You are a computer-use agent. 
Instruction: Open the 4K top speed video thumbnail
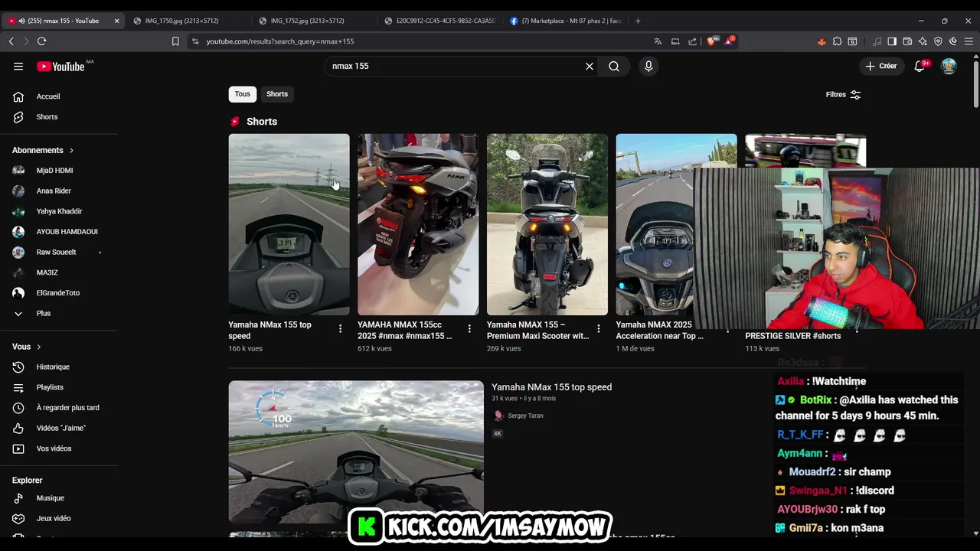pos(356,452)
